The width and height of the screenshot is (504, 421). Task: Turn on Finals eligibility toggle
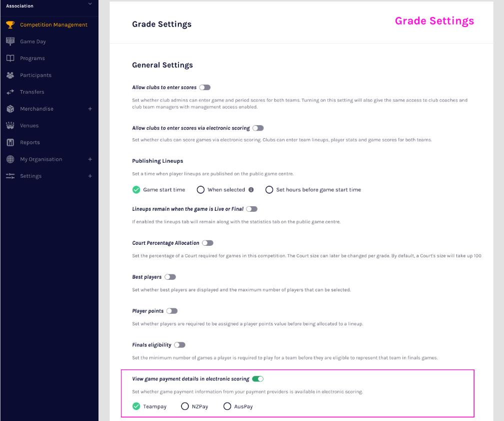pos(179,345)
